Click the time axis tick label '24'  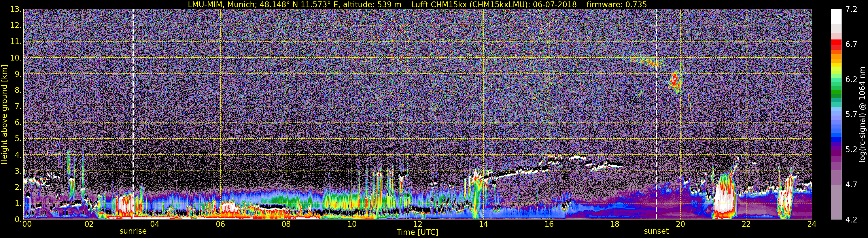[812, 224]
